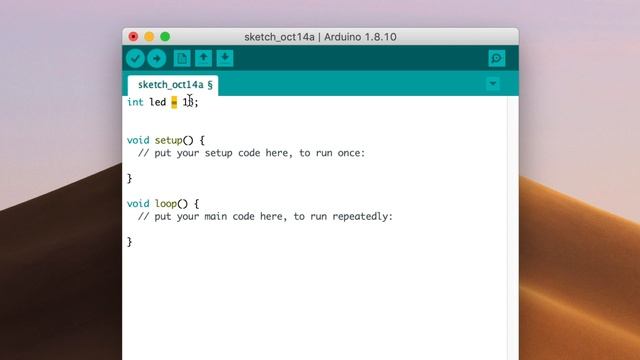Click the 'void' before setup()

[138, 140]
